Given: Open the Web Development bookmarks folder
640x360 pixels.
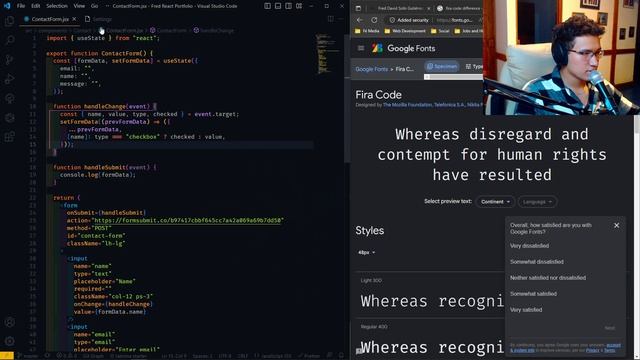Looking at the screenshot, I should pos(405,31).
